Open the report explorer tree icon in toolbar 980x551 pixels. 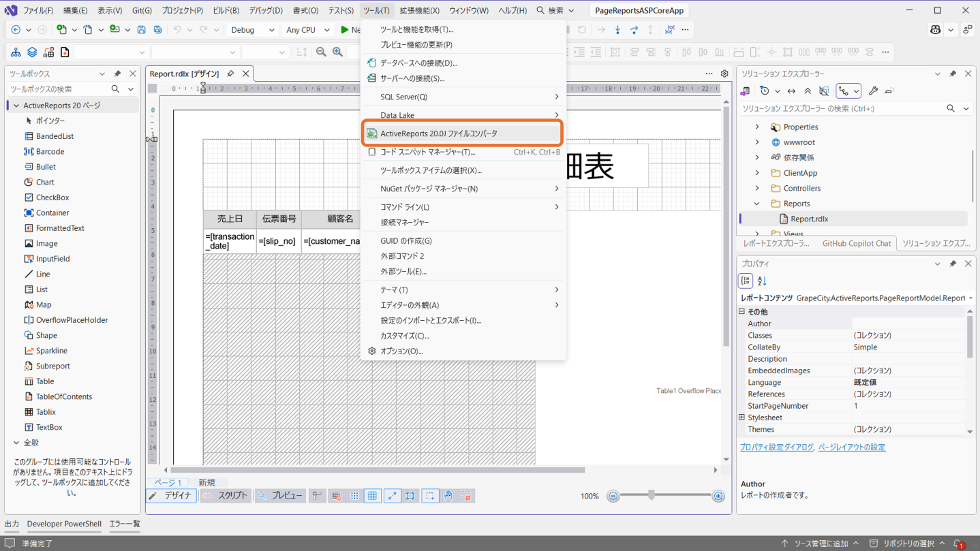pyautogui.click(x=16, y=52)
